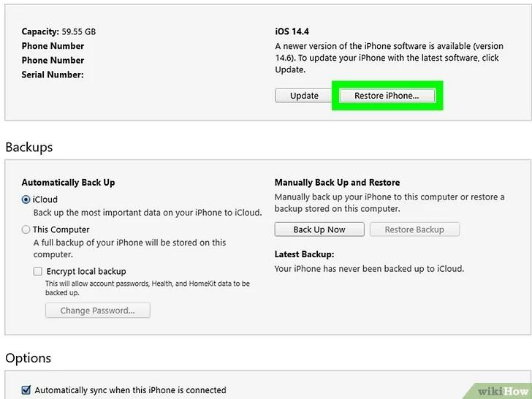Choose the This Computer radio option

click(26, 229)
